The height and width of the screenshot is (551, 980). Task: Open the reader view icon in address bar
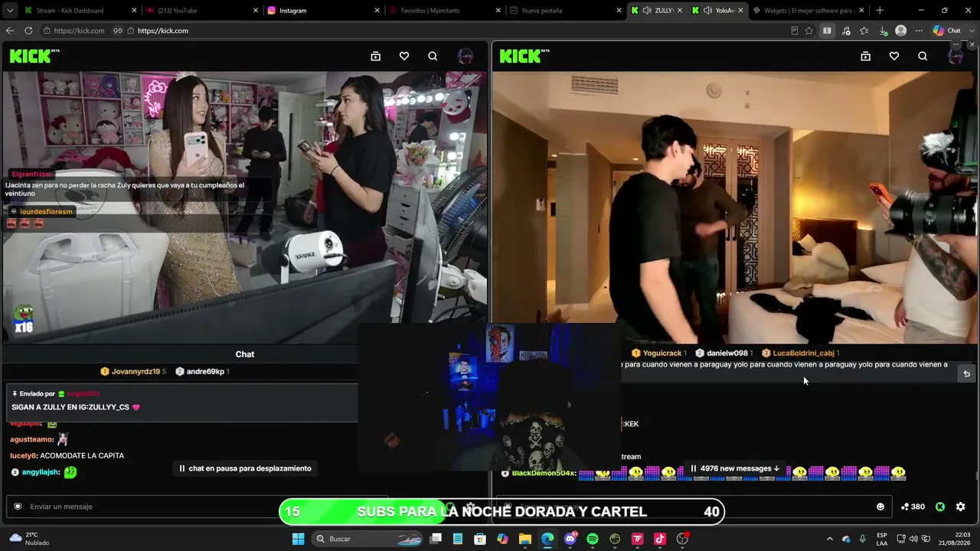[794, 31]
